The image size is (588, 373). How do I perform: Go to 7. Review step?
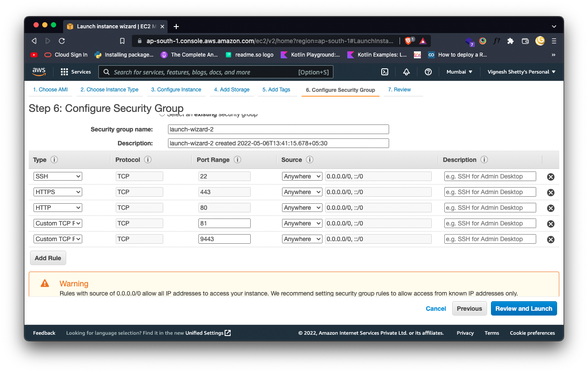tap(400, 90)
